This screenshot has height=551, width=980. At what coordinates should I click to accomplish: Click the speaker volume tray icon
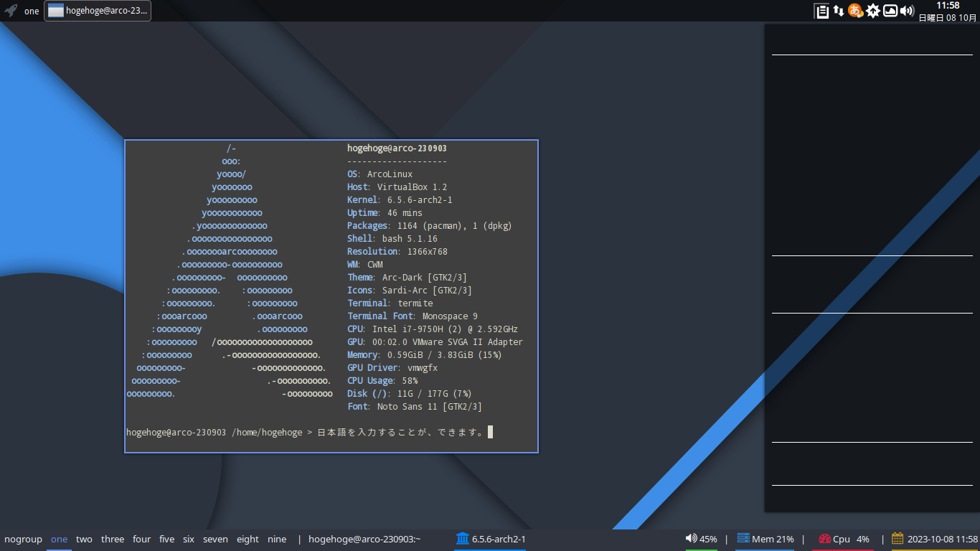click(x=907, y=11)
